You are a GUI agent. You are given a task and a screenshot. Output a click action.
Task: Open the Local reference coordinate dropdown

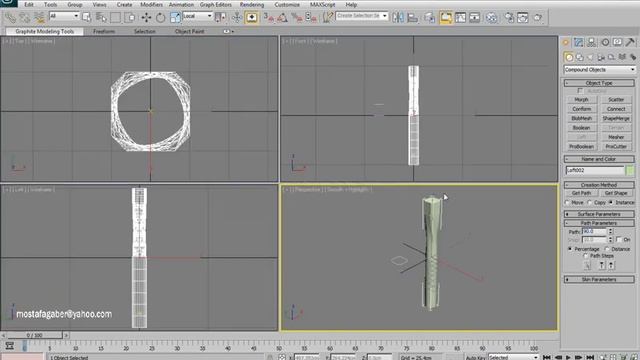coord(198,16)
